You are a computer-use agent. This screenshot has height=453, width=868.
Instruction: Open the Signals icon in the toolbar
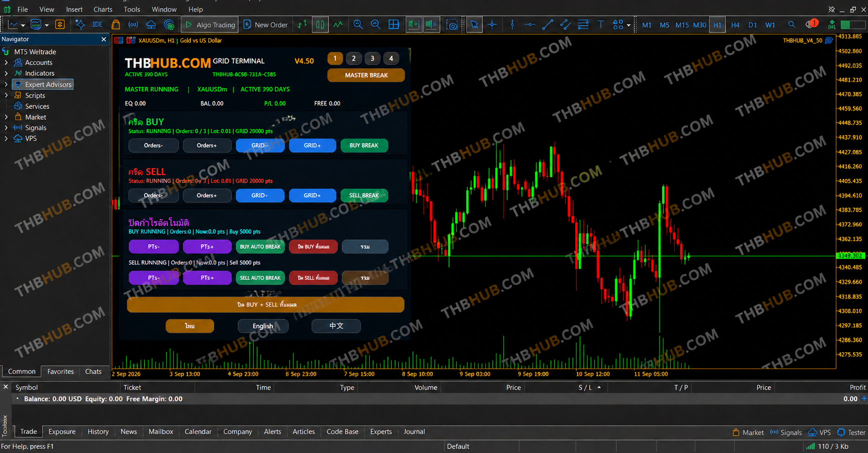133,24
